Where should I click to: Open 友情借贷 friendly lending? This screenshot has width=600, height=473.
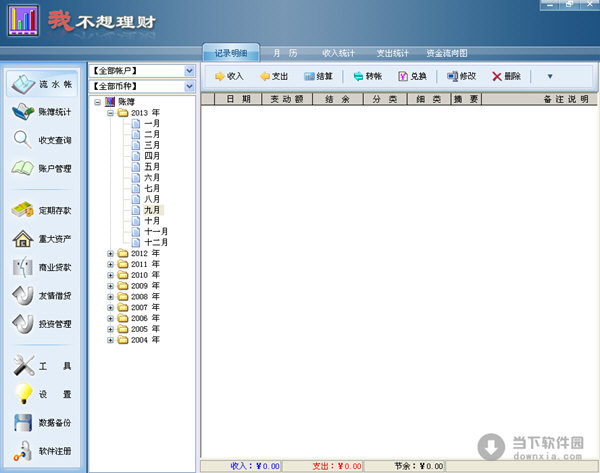42,295
